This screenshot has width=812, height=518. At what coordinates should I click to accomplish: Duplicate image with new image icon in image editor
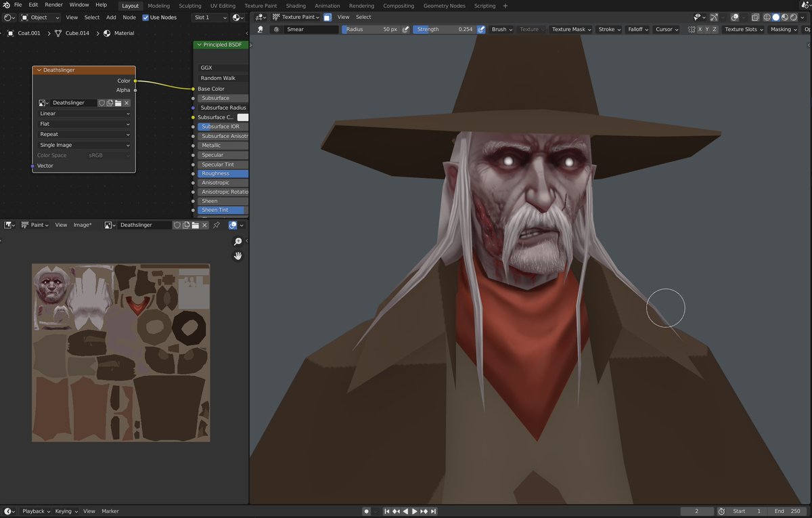click(x=186, y=225)
